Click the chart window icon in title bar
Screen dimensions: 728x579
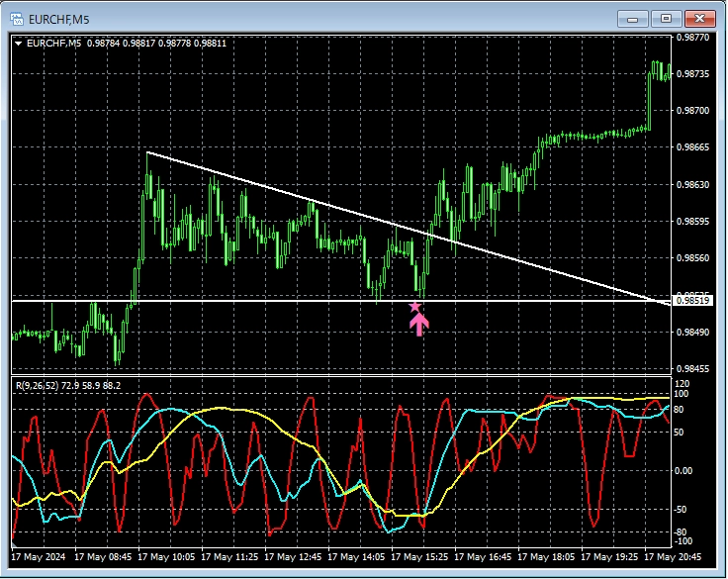(16, 17)
